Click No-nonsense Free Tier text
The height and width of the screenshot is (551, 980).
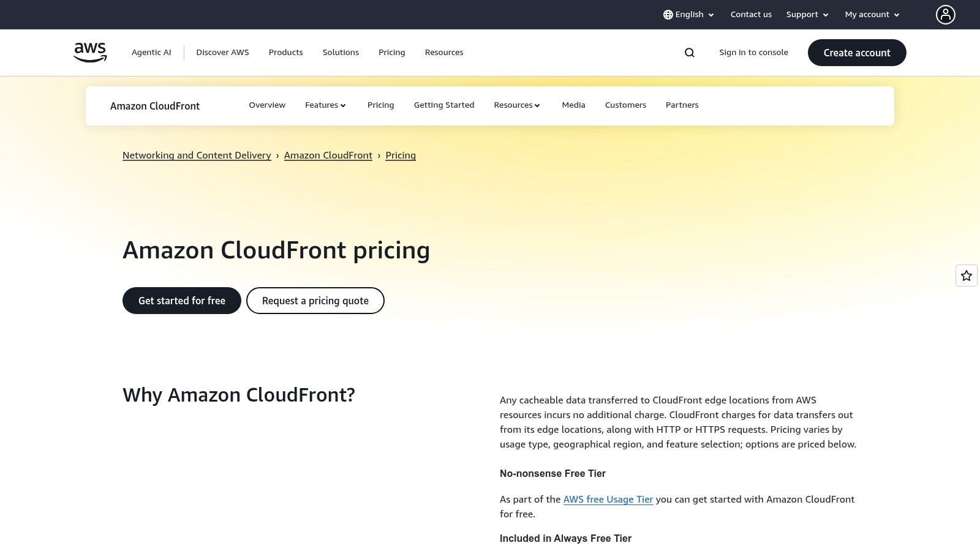(x=552, y=473)
